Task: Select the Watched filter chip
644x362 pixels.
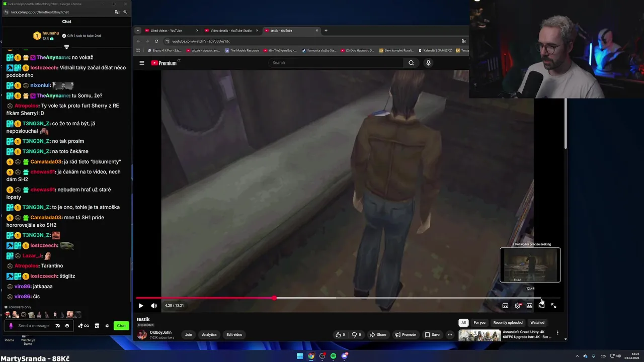Action: (537, 322)
